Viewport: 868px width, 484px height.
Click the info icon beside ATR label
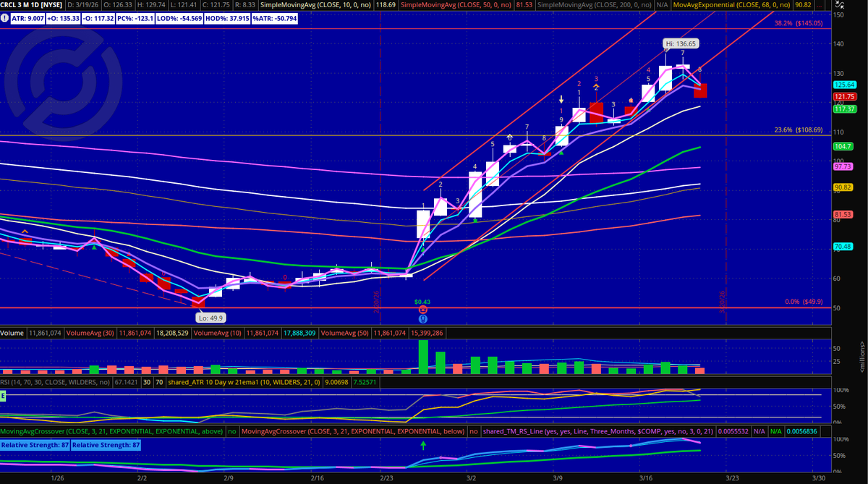click(6, 17)
